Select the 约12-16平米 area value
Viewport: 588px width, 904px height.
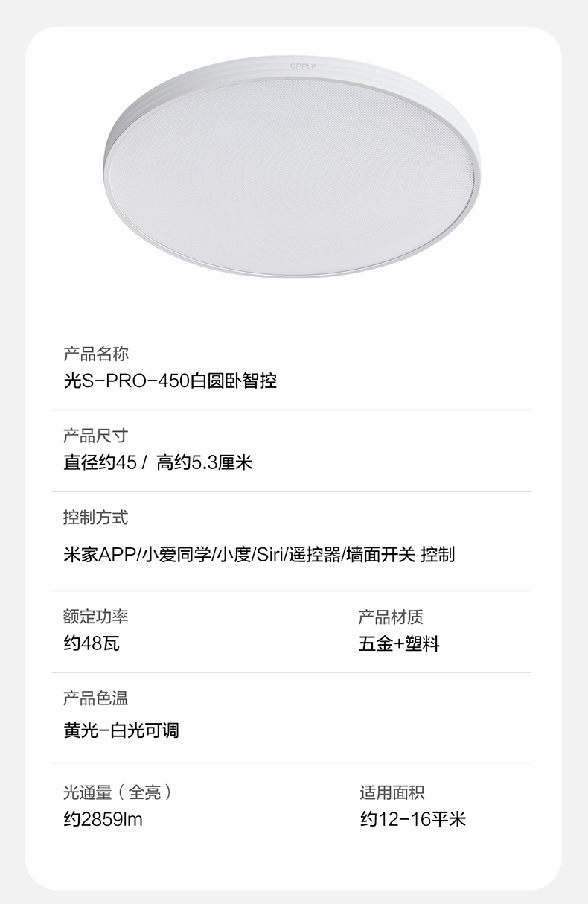(413, 820)
